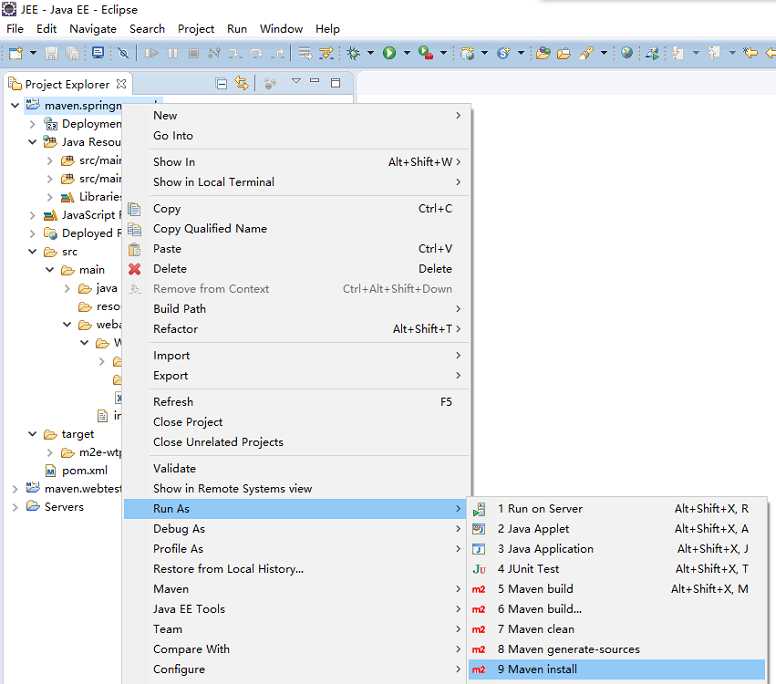
Task: Choose Restore from Local History...
Action: [x=297, y=569]
